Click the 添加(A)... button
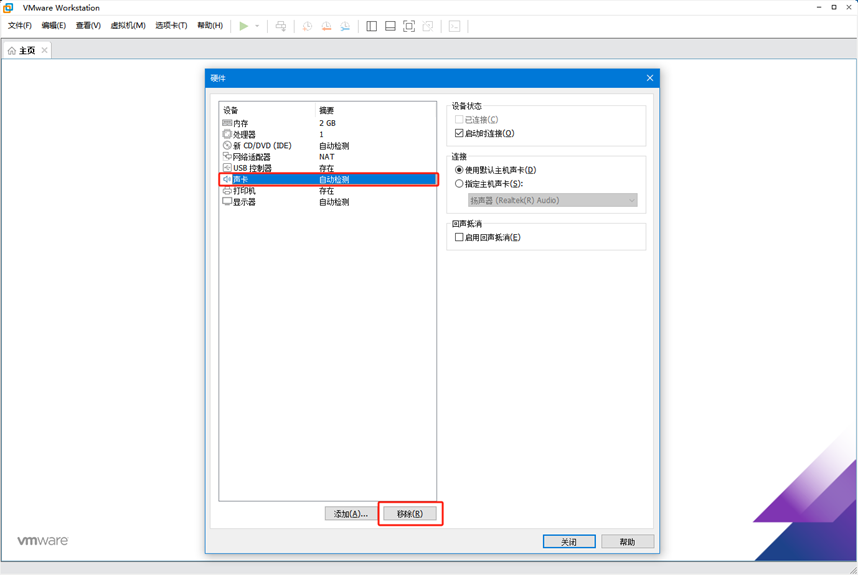 351,514
